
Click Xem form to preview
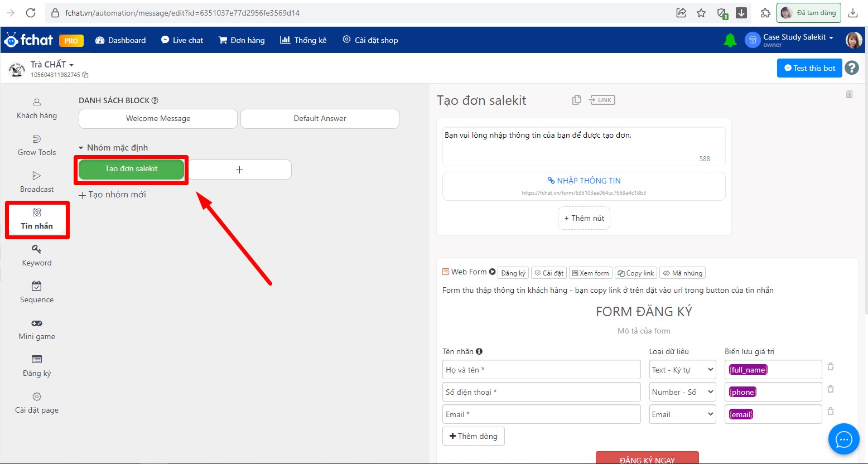(591, 273)
